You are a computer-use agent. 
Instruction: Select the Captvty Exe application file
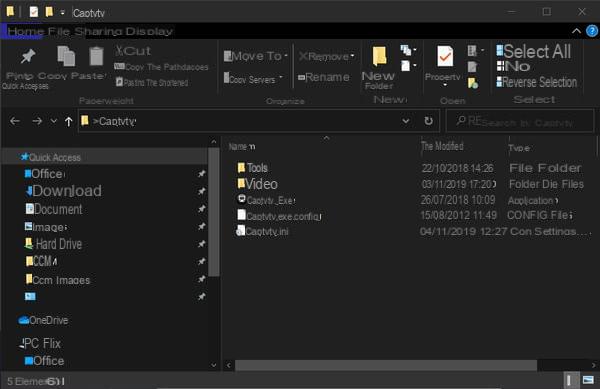tap(266, 200)
